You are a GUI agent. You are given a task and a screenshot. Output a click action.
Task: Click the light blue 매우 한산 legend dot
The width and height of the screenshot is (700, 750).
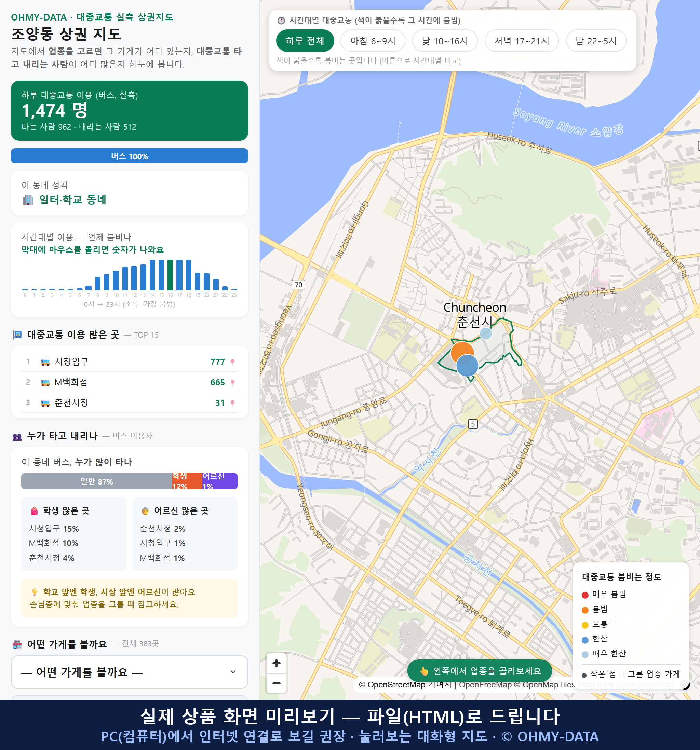point(585,655)
